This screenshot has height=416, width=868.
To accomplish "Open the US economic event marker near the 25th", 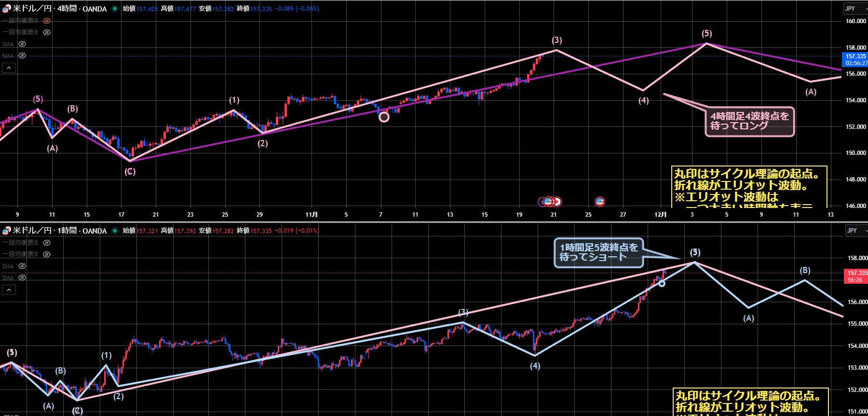I will click(x=600, y=201).
